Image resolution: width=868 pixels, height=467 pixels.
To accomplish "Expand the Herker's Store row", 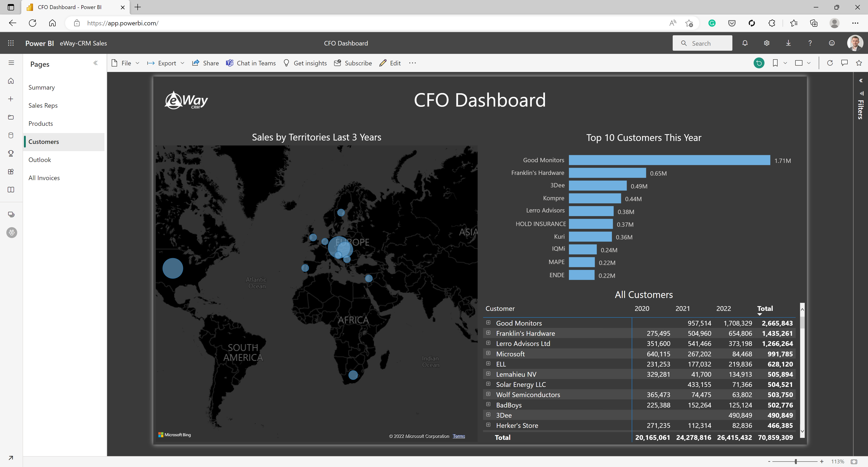I will 488,425.
